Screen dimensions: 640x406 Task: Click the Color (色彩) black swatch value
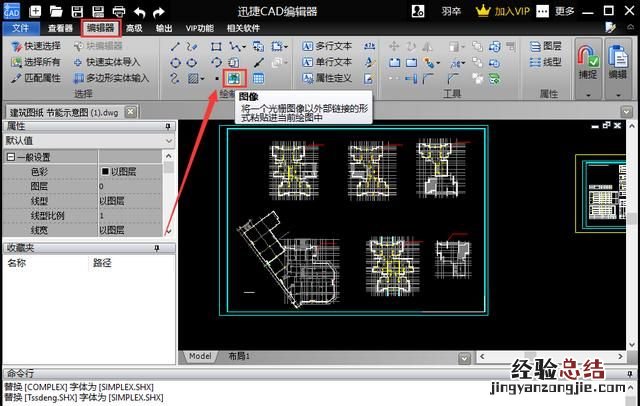click(x=104, y=172)
